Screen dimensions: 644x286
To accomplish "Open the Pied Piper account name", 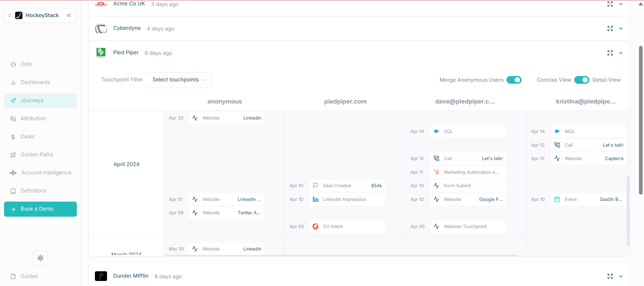I will pos(126,53).
